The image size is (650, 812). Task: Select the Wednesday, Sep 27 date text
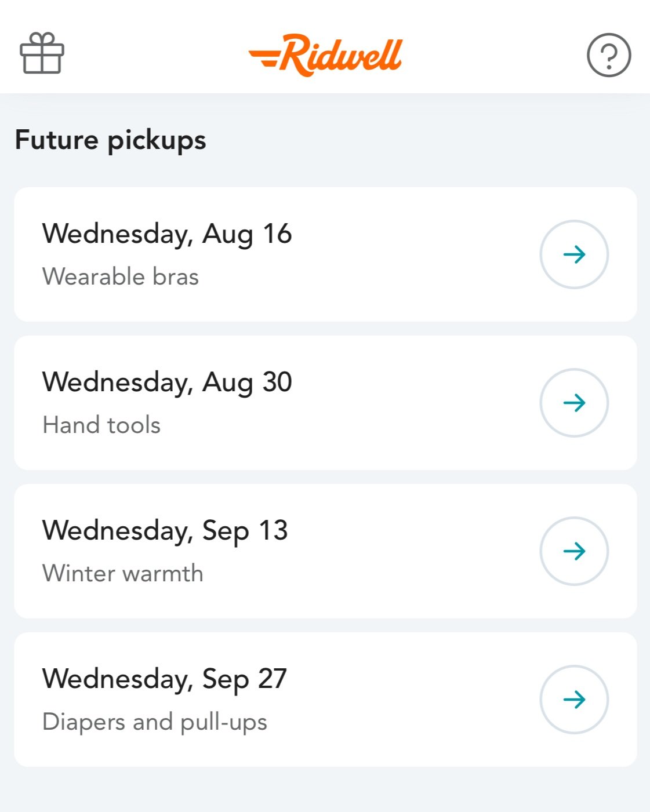tap(165, 680)
